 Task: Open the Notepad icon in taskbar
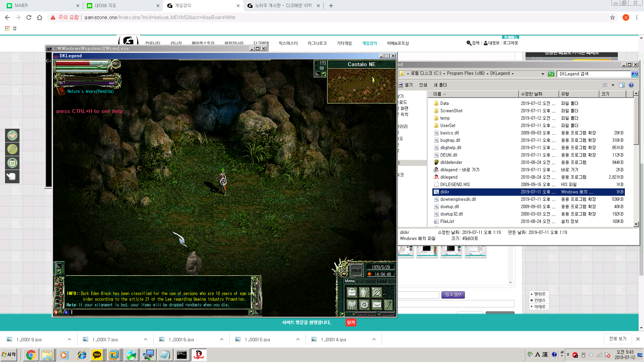click(165, 355)
